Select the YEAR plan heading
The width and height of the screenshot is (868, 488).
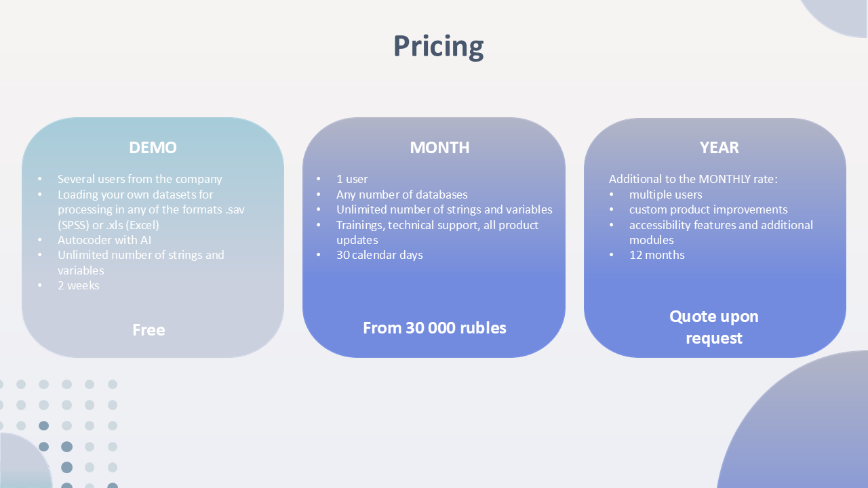tap(719, 147)
